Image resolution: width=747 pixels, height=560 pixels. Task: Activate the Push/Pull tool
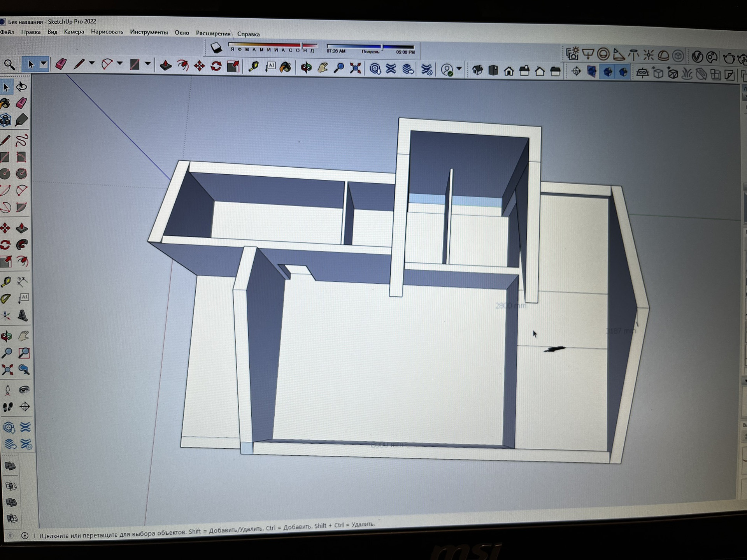[165, 65]
